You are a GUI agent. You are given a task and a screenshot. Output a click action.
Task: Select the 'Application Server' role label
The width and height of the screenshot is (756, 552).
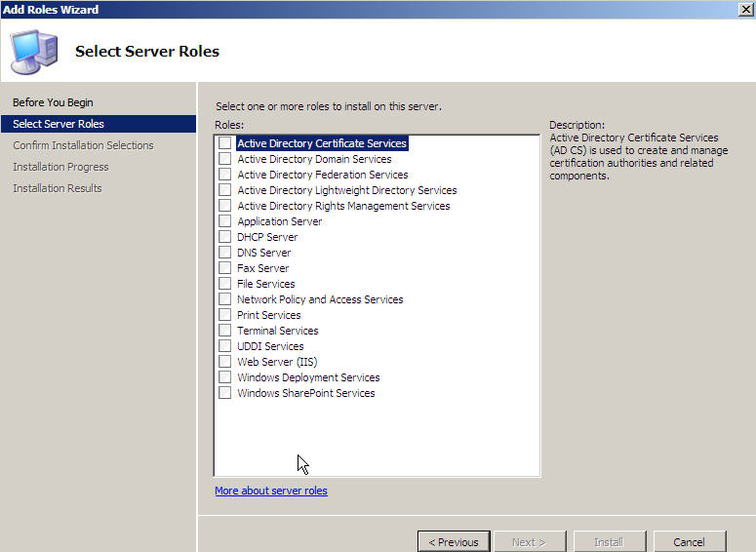point(280,221)
